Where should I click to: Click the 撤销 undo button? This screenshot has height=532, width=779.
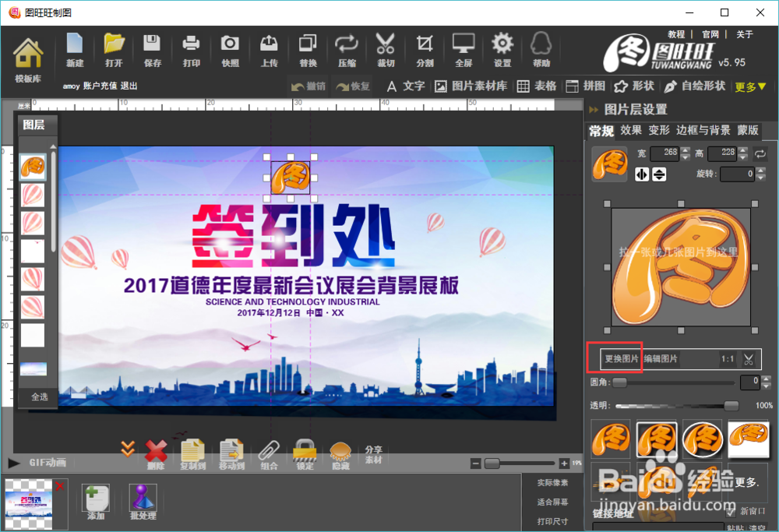(308, 86)
